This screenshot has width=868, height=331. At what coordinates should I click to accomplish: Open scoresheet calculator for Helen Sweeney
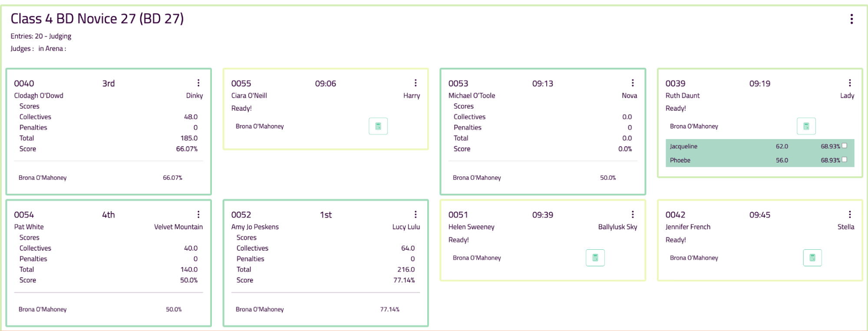(x=595, y=258)
